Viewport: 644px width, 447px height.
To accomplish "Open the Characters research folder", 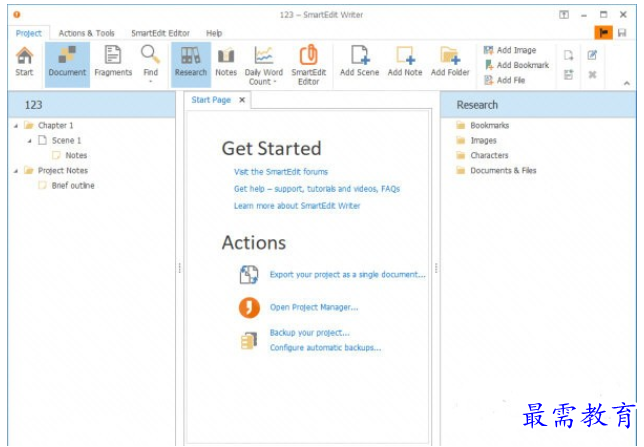I will click(489, 155).
